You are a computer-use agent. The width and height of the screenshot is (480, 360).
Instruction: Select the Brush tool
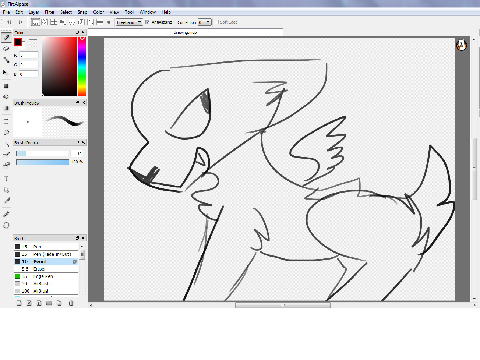[6, 37]
